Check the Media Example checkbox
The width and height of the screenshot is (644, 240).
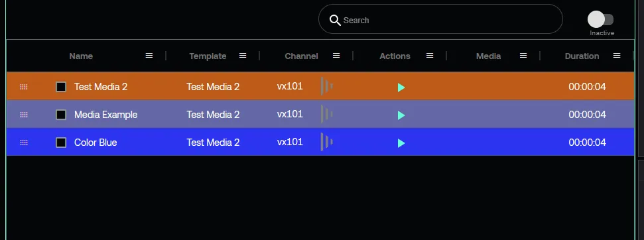(61, 115)
